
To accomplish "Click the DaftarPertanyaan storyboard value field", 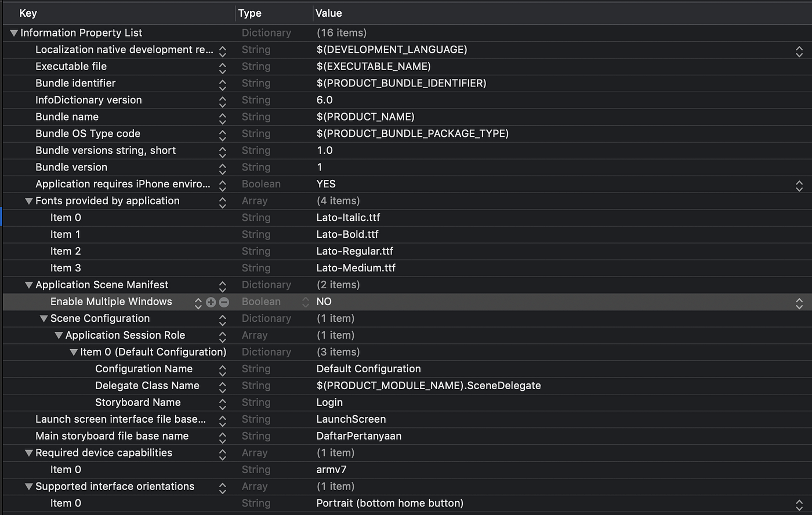I will coord(358,436).
